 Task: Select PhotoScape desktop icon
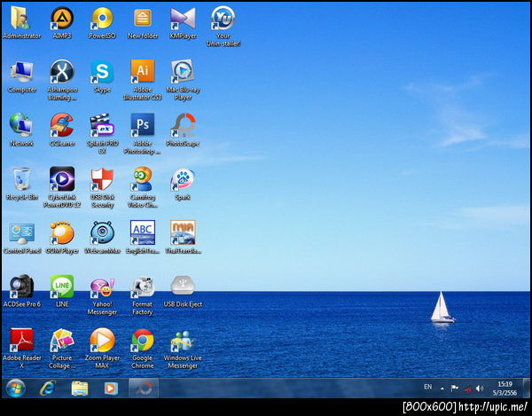pyautogui.click(x=183, y=125)
